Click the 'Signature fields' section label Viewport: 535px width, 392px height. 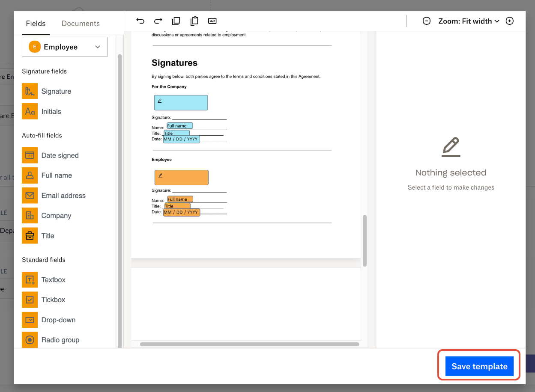pos(45,71)
